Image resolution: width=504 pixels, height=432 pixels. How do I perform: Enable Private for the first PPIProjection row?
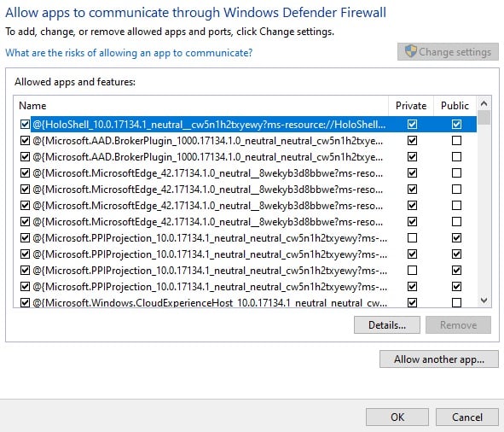point(412,238)
